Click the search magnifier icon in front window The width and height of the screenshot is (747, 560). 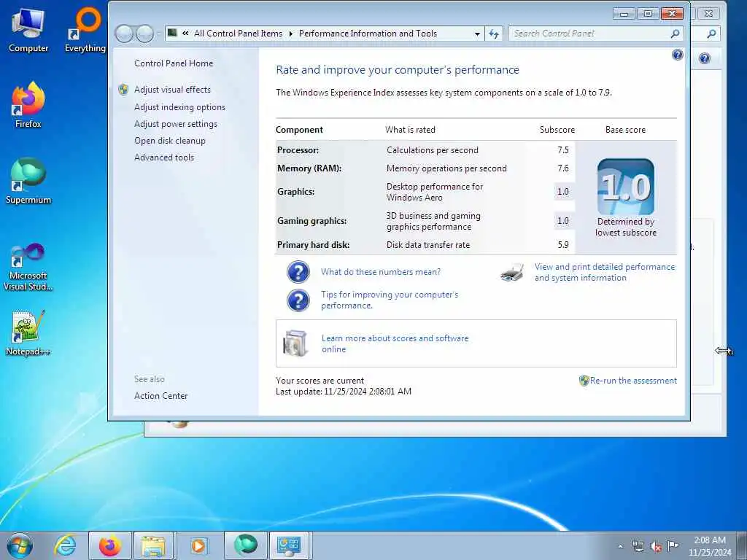coord(675,34)
